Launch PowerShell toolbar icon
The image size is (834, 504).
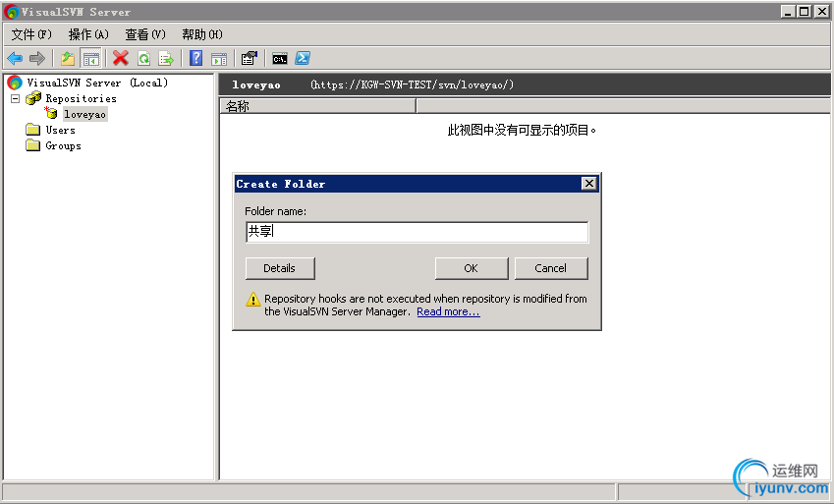click(303, 58)
